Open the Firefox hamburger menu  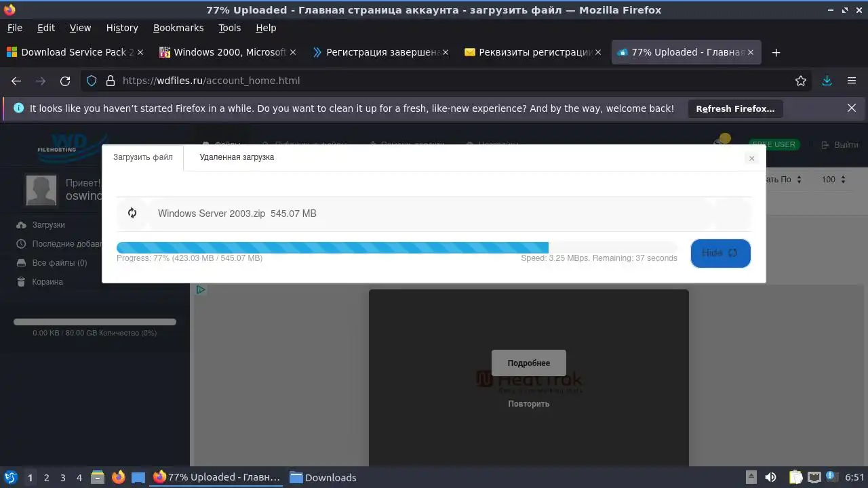pyautogui.click(x=852, y=81)
